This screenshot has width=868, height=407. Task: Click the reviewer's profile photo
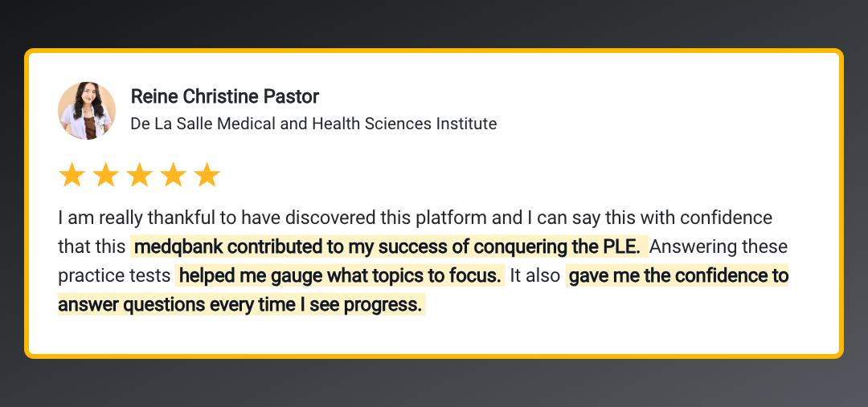pos(87,111)
